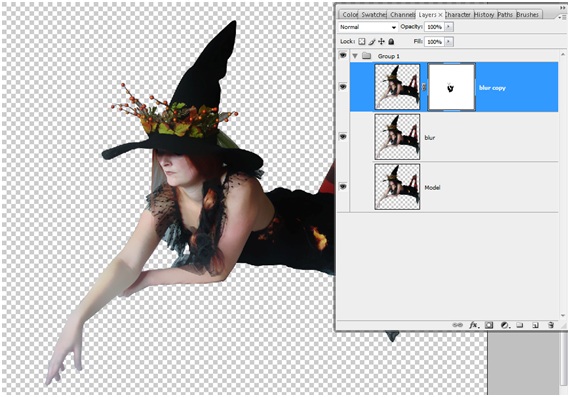Hide the Model layer eye icon
570x397 pixels.
coord(343,187)
